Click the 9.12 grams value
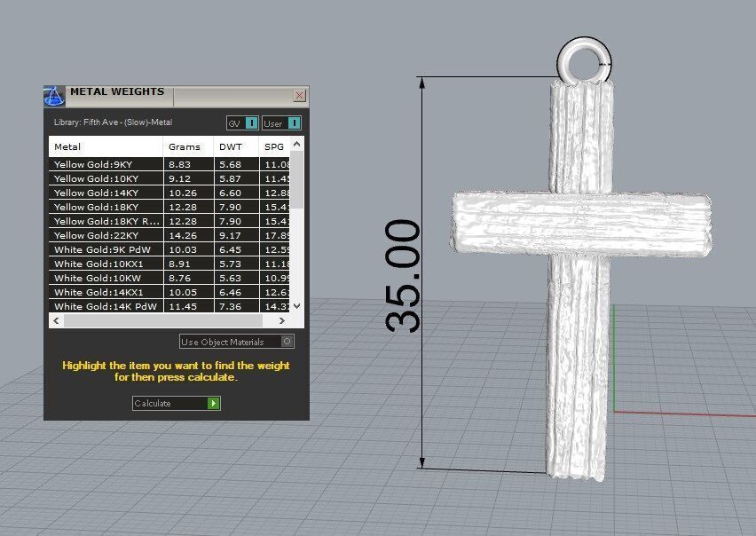Viewport: 756px width, 536px height. [x=179, y=178]
